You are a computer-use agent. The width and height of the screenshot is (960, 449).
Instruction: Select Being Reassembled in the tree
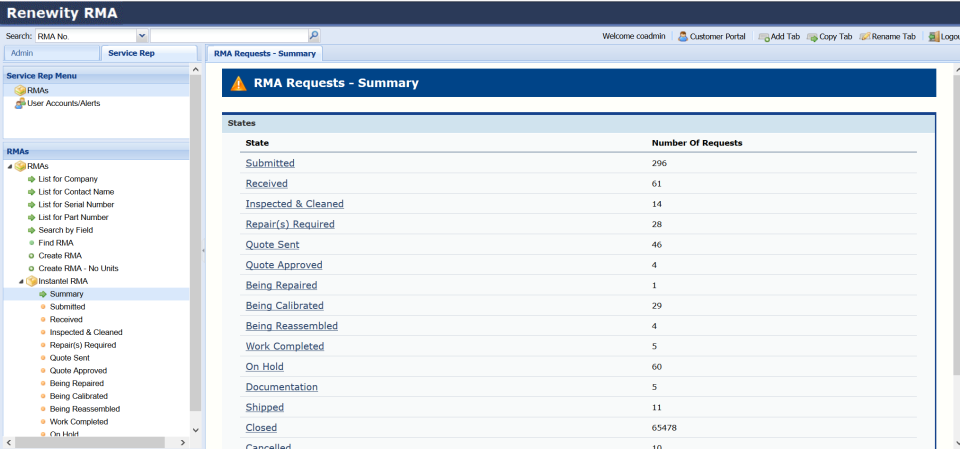(x=84, y=409)
